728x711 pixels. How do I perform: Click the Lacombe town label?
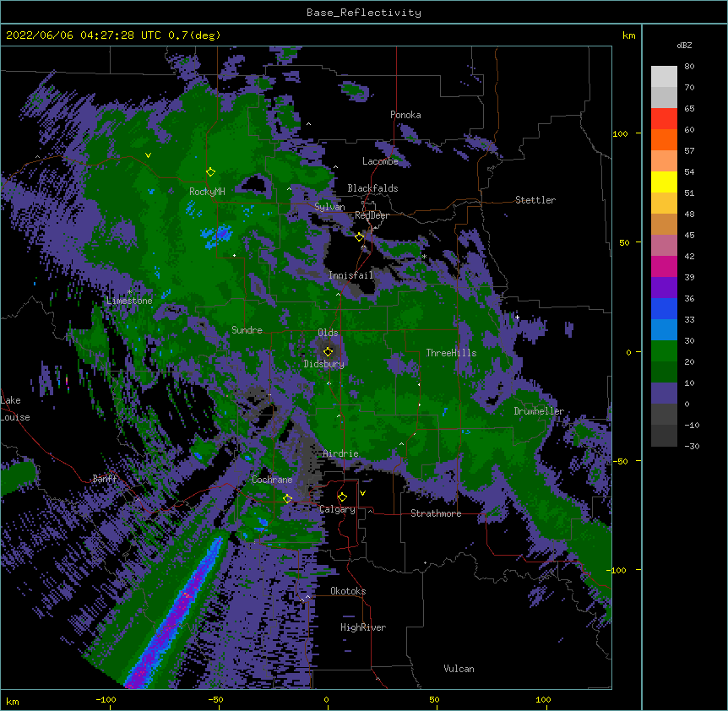[x=380, y=161]
